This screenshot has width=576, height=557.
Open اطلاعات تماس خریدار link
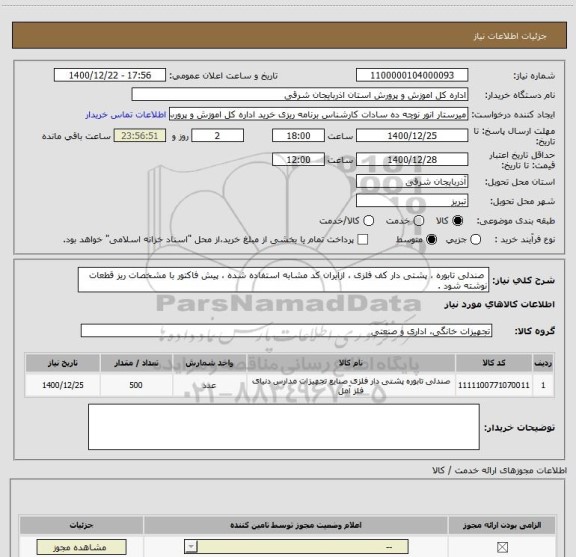pos(126,115)
